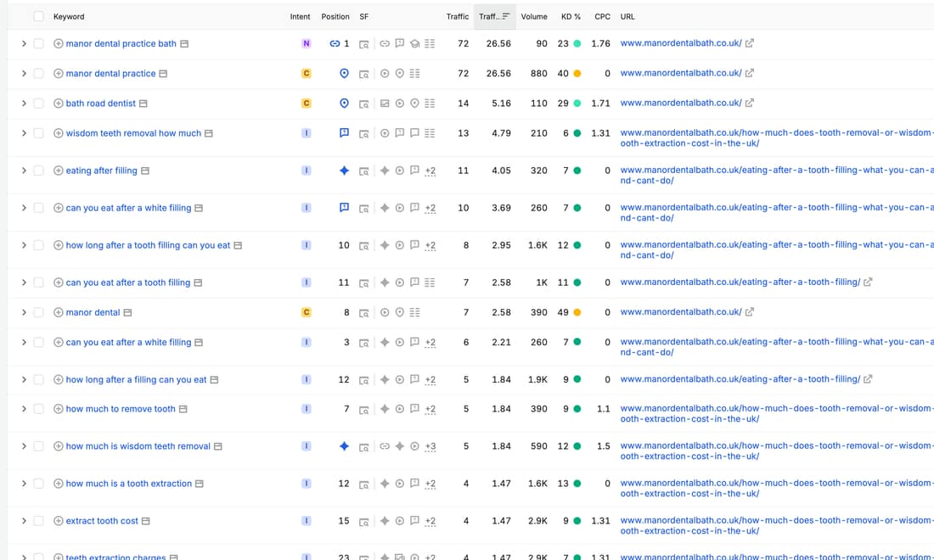Open external link icon for how long after a filling URL
The width and height of the screenshot is (934, 560).
[868, 379]
